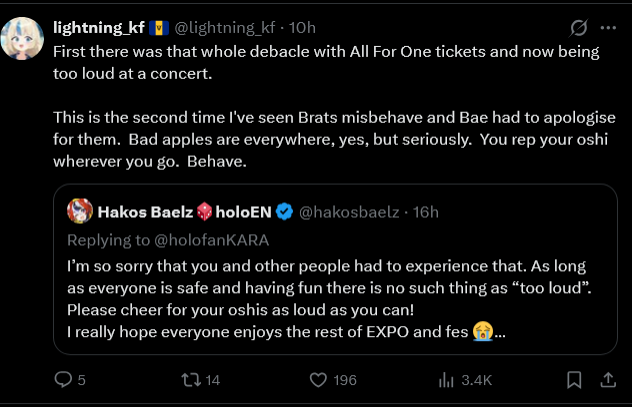
Task: Click the Grok circle-slash icon top right
Action: [x=577, y=27]
